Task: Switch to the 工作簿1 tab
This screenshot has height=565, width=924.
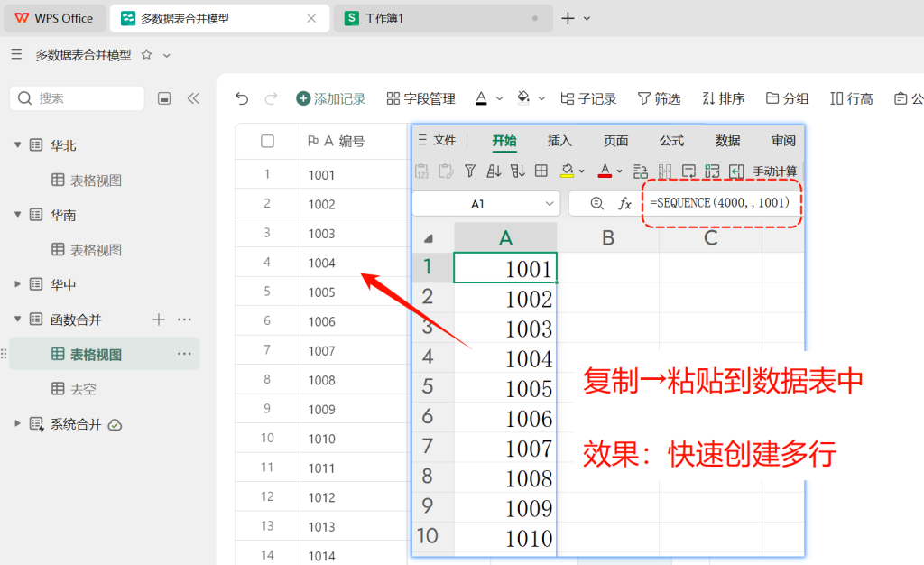Action: 442,18
